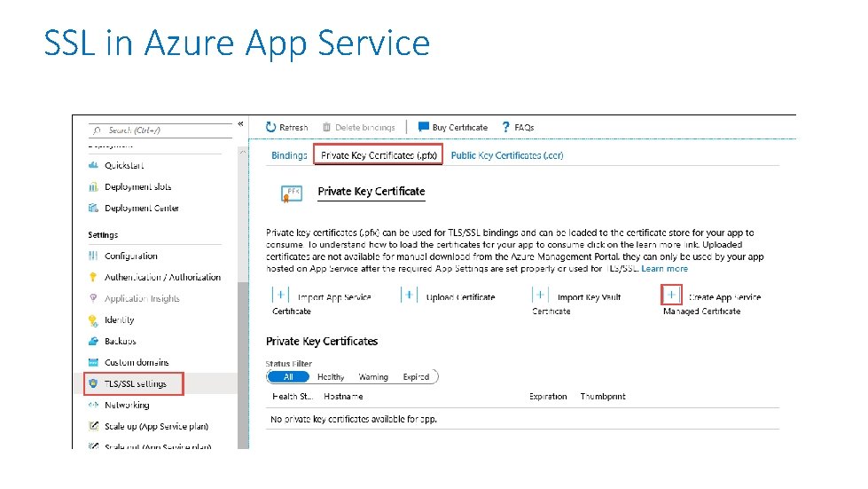This screenshot has width=868, height=489.
Task: Click the Authentication / Authorization key icon
Action: (94, 277)
